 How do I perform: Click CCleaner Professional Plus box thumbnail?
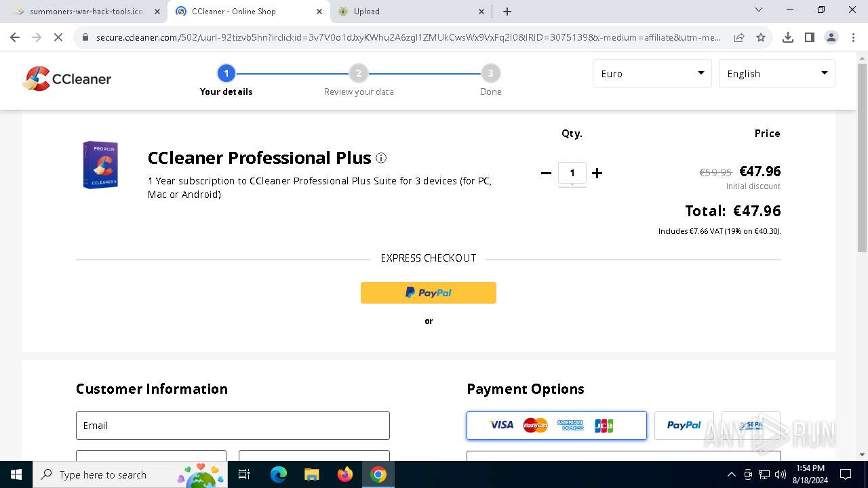(100, 165)
